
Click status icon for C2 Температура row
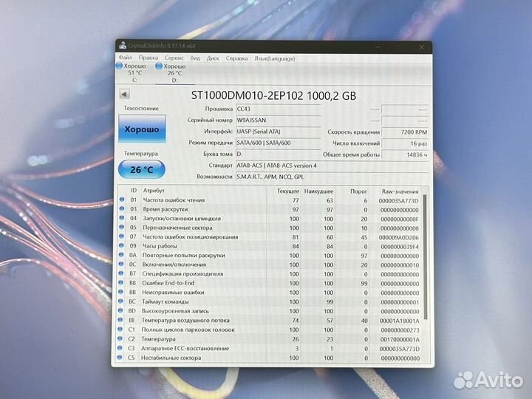point(120,338)
